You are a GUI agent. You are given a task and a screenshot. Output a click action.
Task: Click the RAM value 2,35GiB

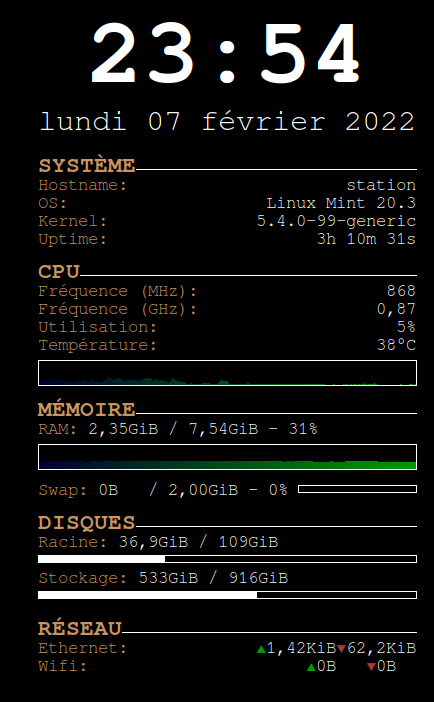tap(123, 429)
